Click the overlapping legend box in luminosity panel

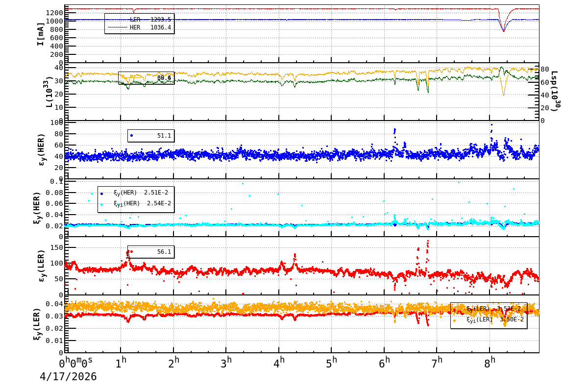[146, 78]
